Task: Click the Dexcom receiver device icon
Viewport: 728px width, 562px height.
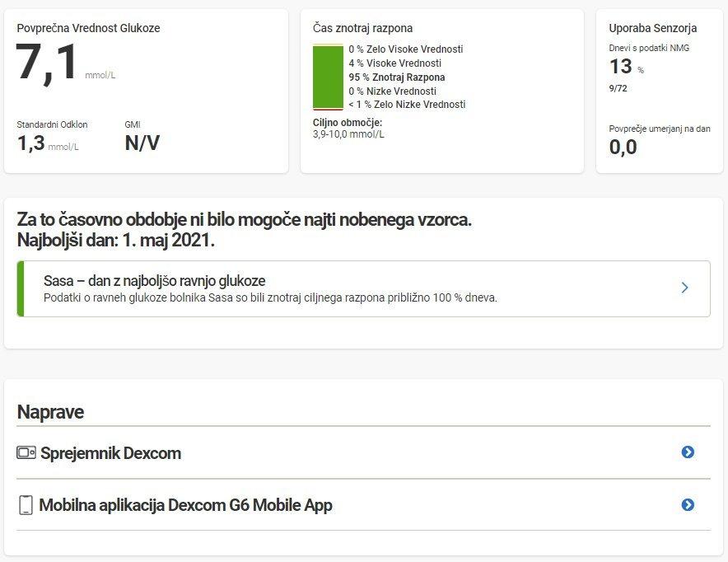Action: point(26,452)
